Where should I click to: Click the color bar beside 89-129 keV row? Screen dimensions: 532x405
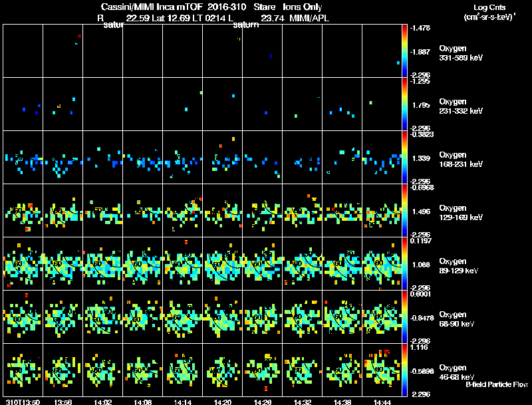(404, 263)
